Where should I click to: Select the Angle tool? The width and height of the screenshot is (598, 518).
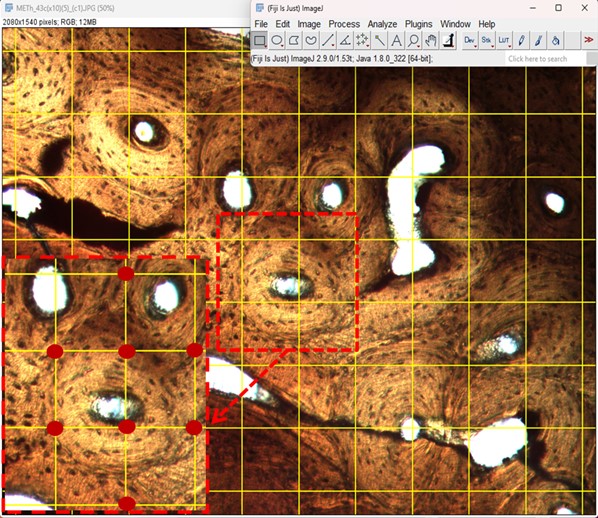[345, 40]
